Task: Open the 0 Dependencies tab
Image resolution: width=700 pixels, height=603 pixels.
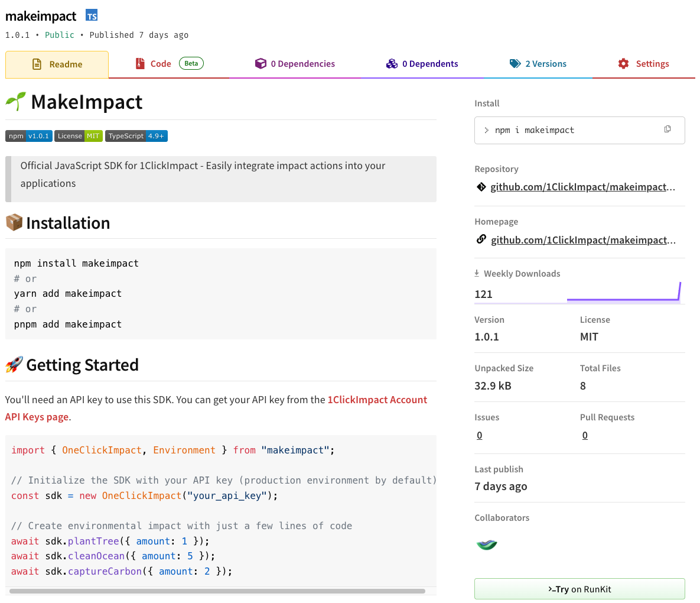Action: coord(295,63)
